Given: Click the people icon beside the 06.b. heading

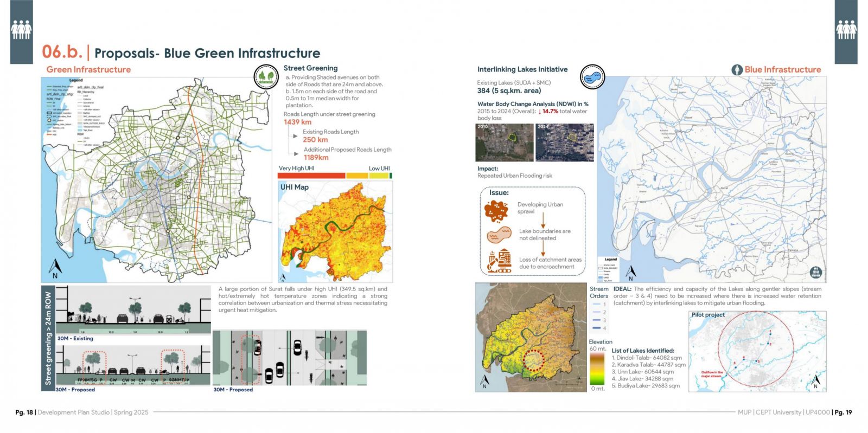Looking at the screenshot, I should (21, 29).
